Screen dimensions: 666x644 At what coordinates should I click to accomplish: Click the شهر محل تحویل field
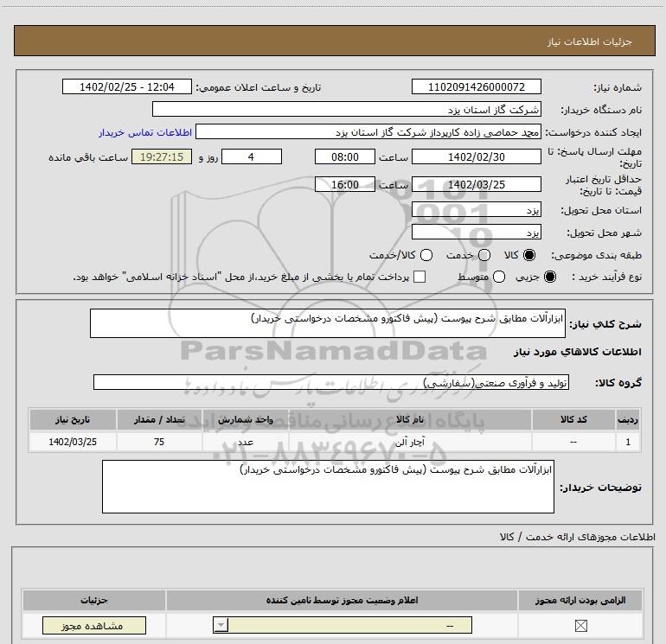(x=476, y=232)
